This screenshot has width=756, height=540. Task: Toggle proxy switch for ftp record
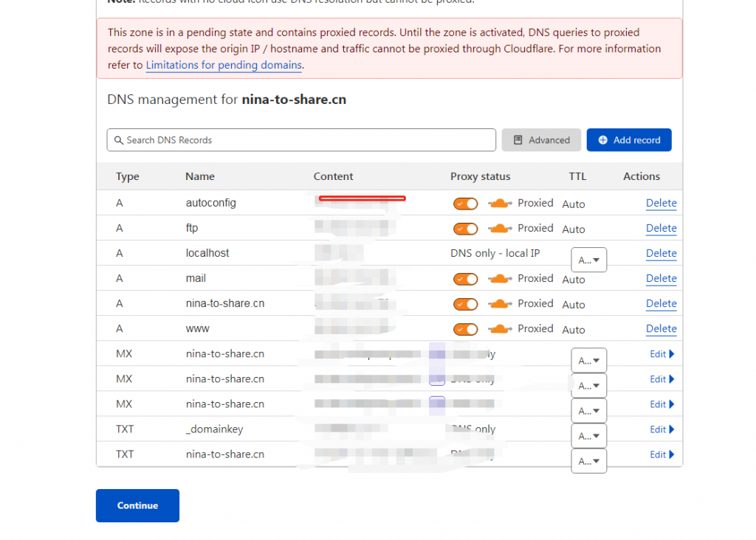tap(465, 229)
